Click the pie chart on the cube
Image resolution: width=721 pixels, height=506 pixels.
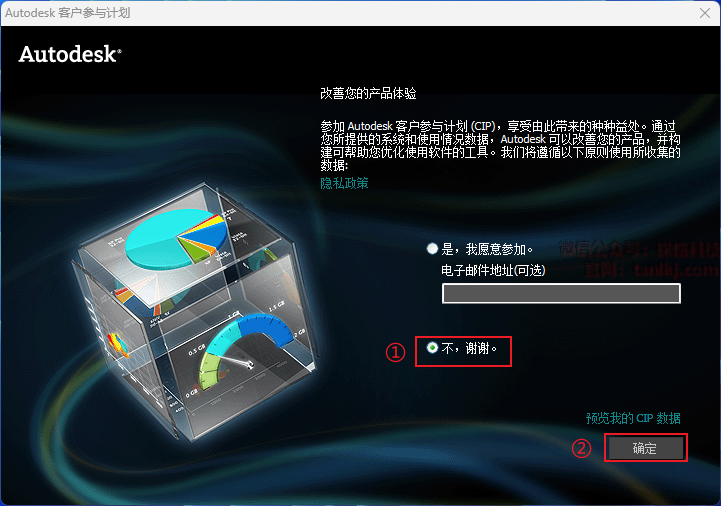tap(177, 239)
